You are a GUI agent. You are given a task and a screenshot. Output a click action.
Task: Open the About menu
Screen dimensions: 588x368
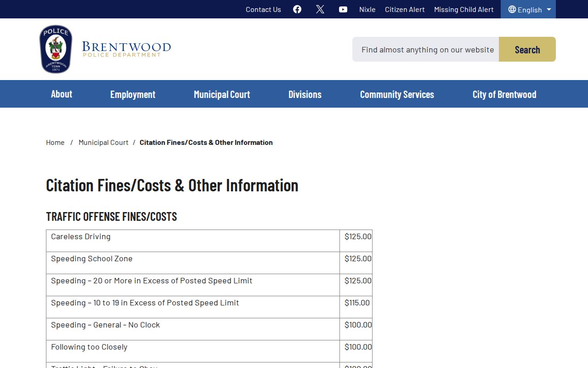(62, 94)
